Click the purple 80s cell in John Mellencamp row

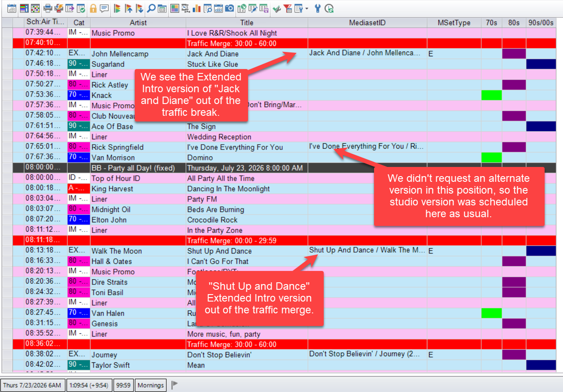[x=514, y=54]
